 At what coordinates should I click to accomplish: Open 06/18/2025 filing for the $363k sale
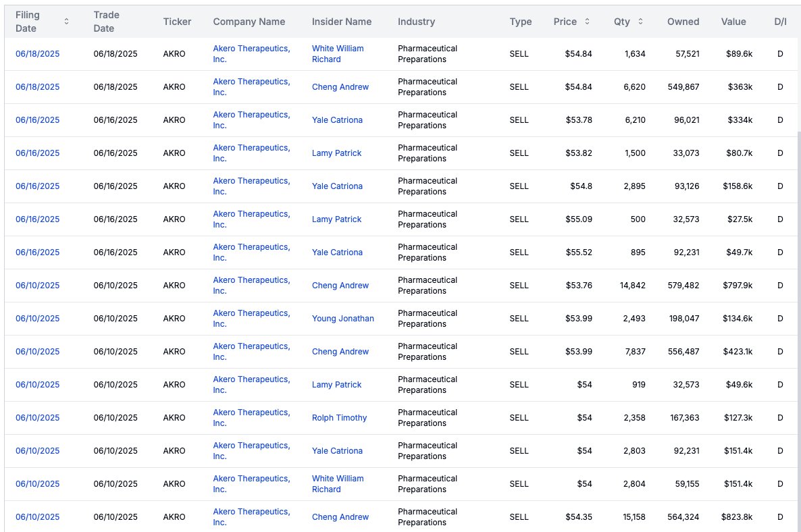37,87
